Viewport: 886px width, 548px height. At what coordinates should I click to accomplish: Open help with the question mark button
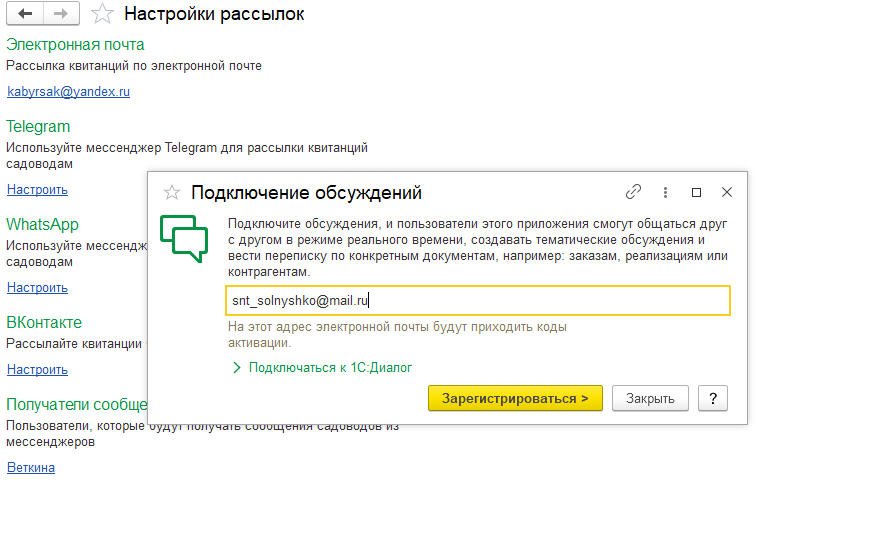(x=712, y=398)
